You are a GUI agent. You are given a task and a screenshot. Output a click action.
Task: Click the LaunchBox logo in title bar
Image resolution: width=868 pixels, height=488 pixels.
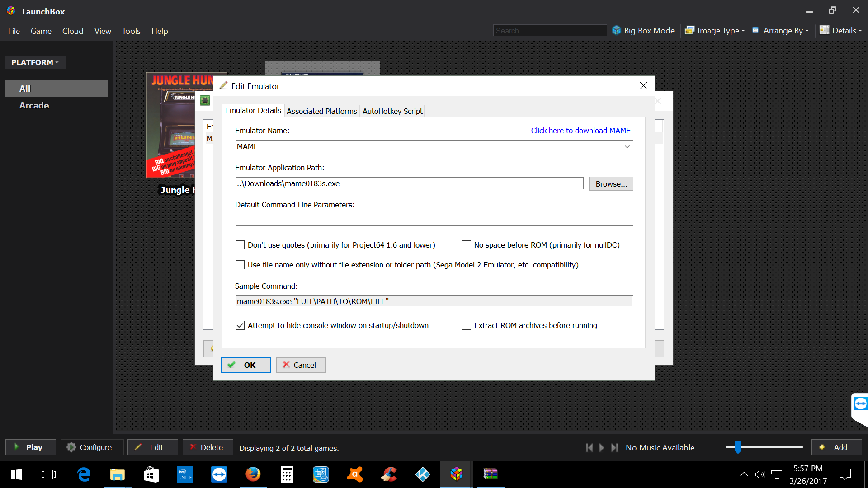coord(11,11)
